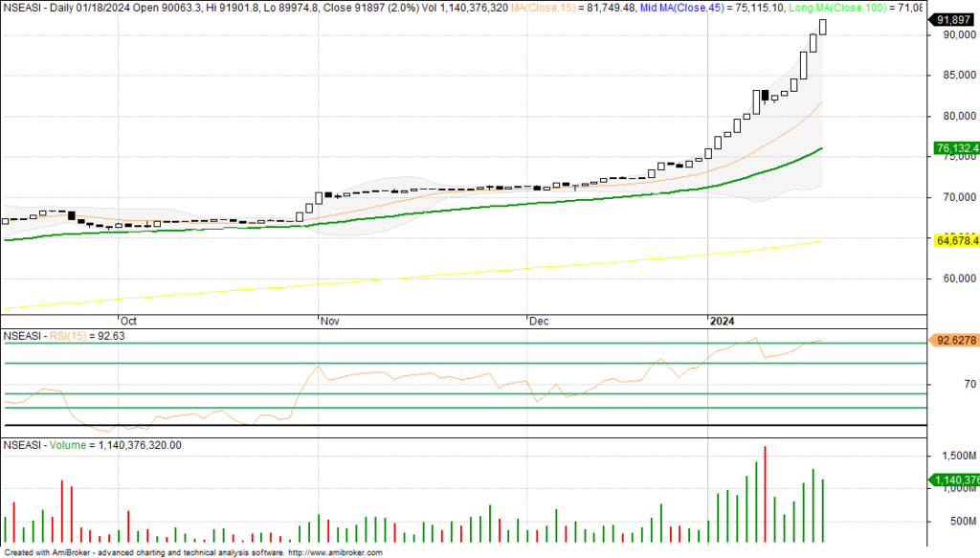Click the green 1,140,376 volume value tag
Image resolution: width=980 pixels, height=558 pixels.
click(x=954, y=480)
